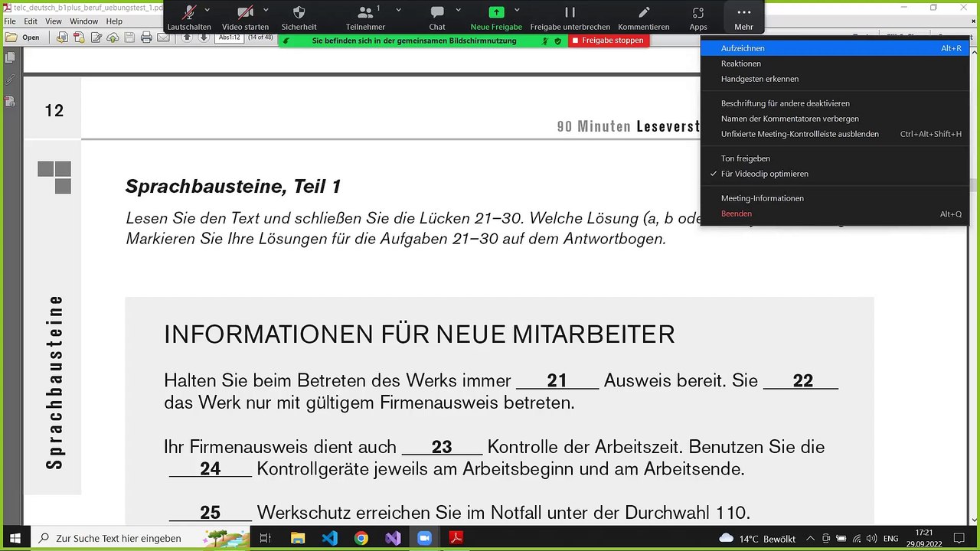The height and width of the screenshot is (551, 980).
Task: Open the Edit menu
Action: pyautogui.click(x=31, y=21)
